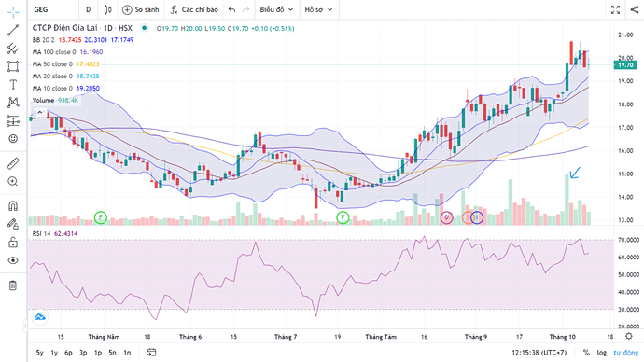
Task: Select the 5n time range
Action: click(113, 353)
